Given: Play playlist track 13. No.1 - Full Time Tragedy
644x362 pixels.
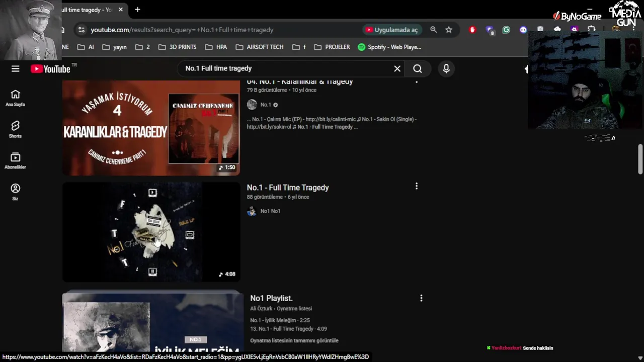Looking at the screenshot, I should [288, 329].
